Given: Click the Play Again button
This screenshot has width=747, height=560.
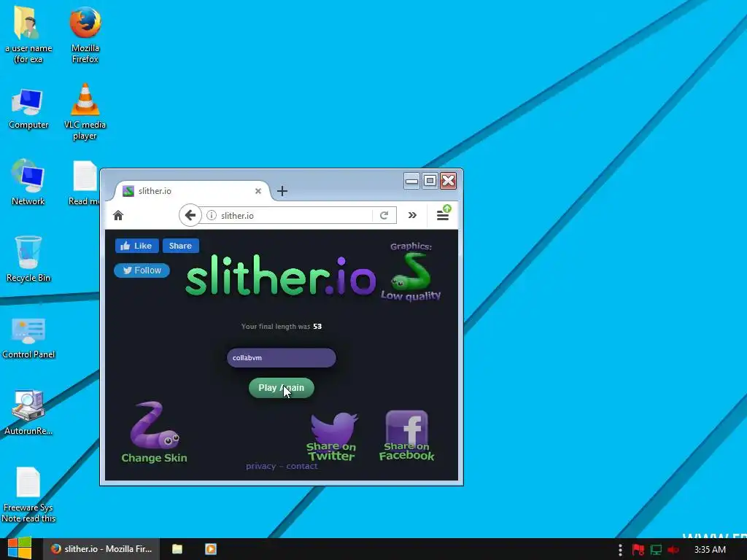Looking at the screenshot, I should tap(282, 388).
